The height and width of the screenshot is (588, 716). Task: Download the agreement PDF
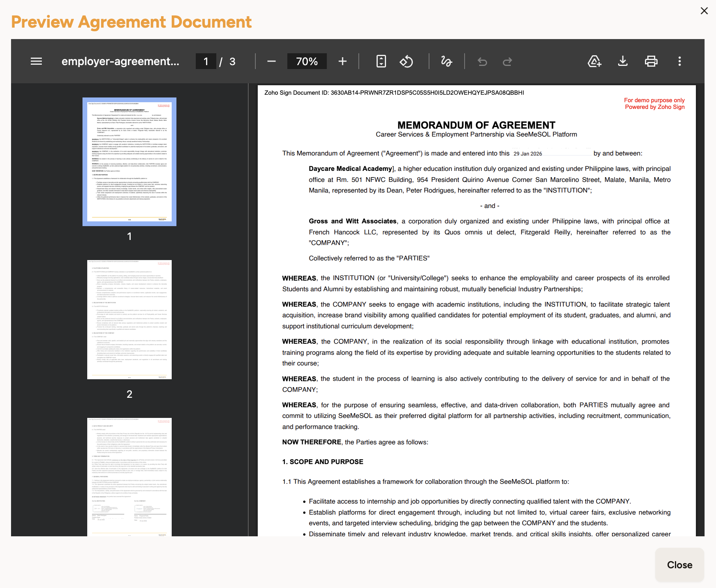[x=622, y=61]
